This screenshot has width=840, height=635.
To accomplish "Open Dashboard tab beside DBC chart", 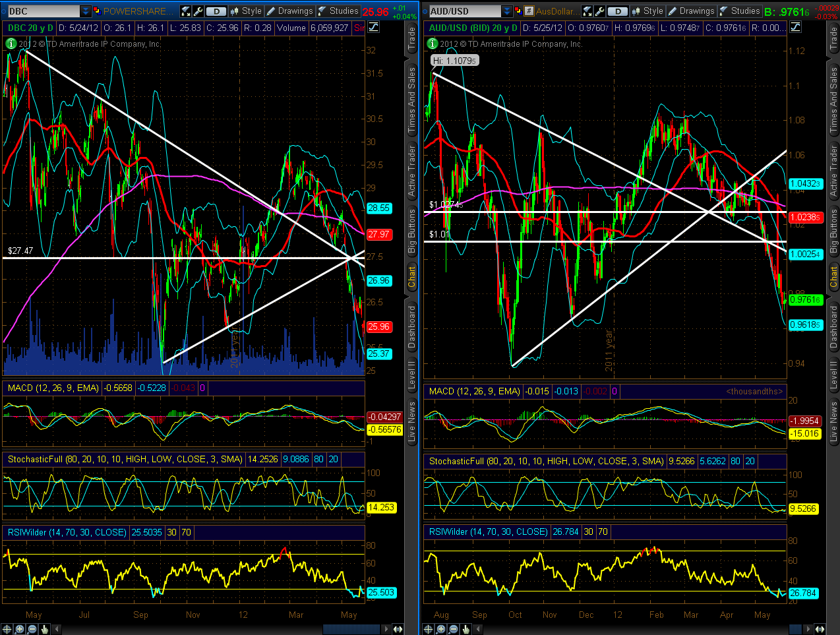I will [x=412, y=326].
